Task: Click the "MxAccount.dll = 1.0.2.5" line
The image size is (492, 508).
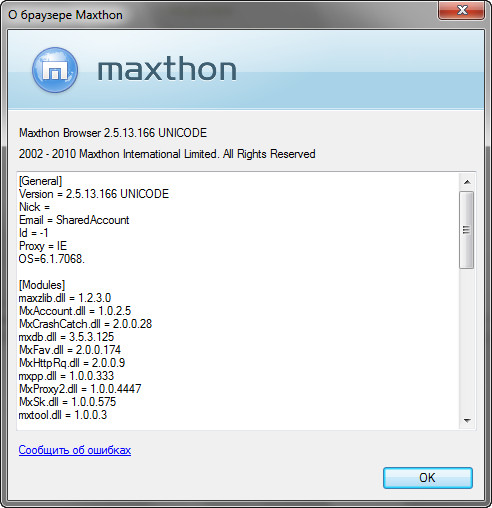Action: [75, 311]
